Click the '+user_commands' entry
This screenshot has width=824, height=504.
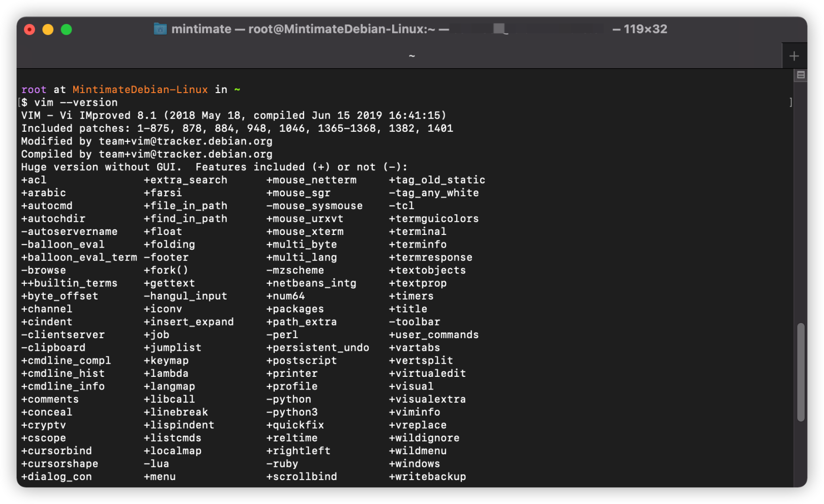click(x=434, y=335)
